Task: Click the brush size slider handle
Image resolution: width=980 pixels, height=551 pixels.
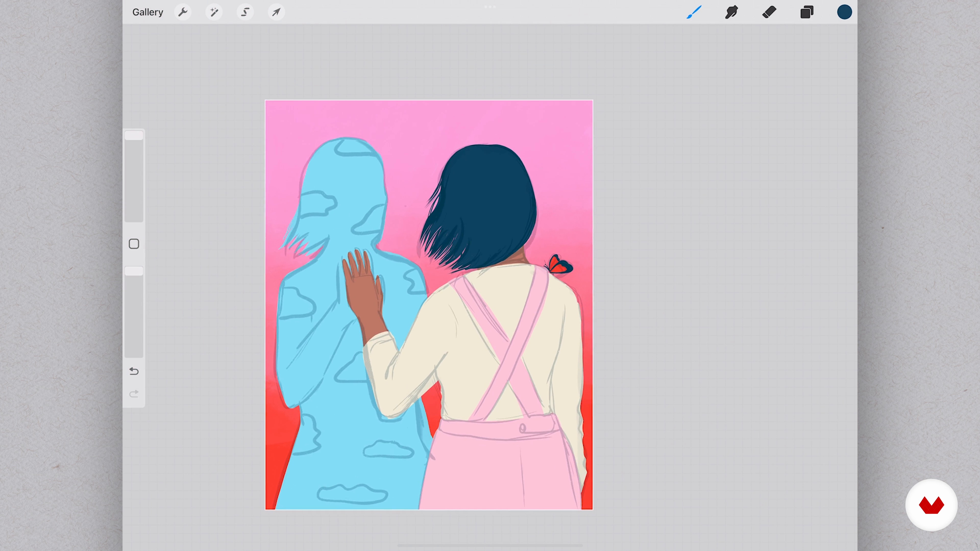Action: pyautogui.click(x=134, y=135)
